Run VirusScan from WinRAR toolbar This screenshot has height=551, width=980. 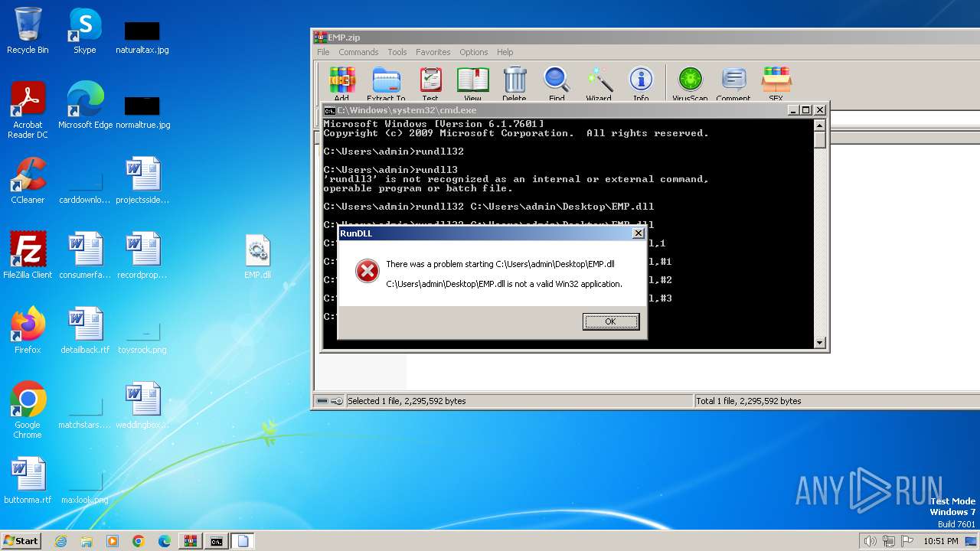(690, 83)
